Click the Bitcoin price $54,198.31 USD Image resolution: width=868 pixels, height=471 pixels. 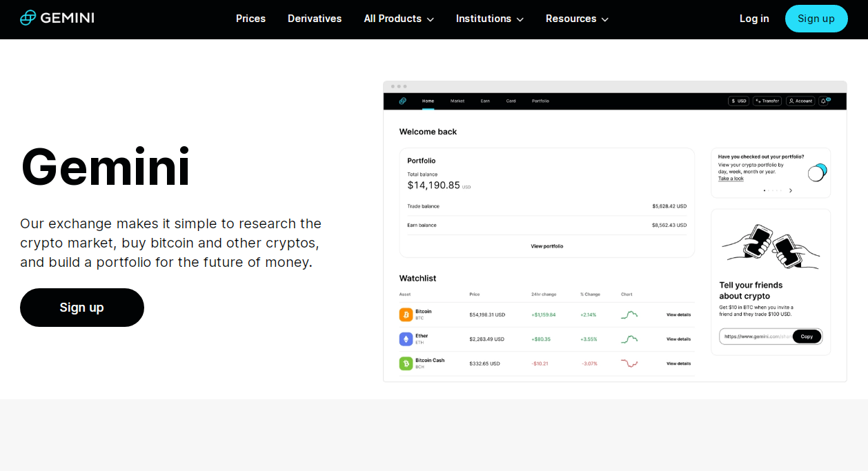pyautogui.click(x=487, y=314)
